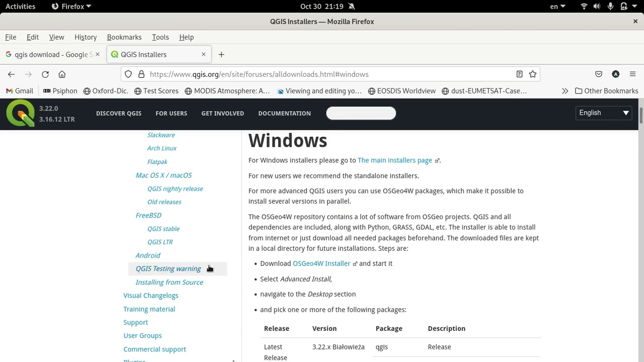Open the DISCOVER QGIS nav menu
Screen dimensions: 644x362
tap(119, 113)
